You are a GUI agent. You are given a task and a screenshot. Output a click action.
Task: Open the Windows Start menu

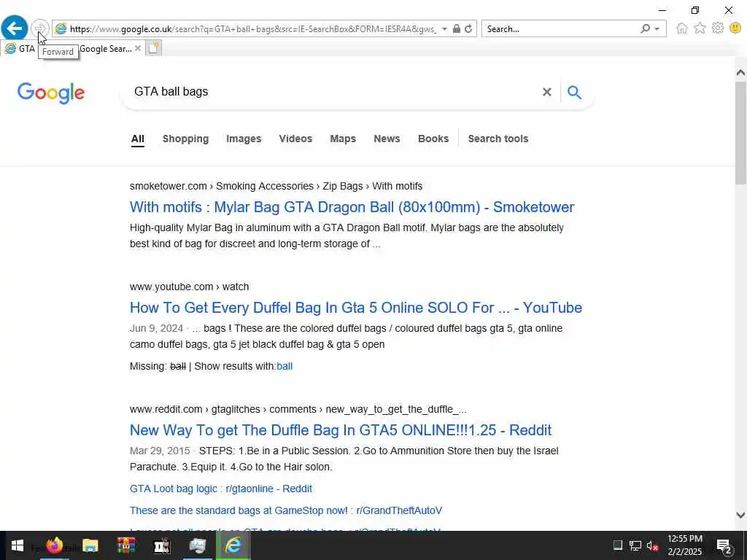coord(18,545)
